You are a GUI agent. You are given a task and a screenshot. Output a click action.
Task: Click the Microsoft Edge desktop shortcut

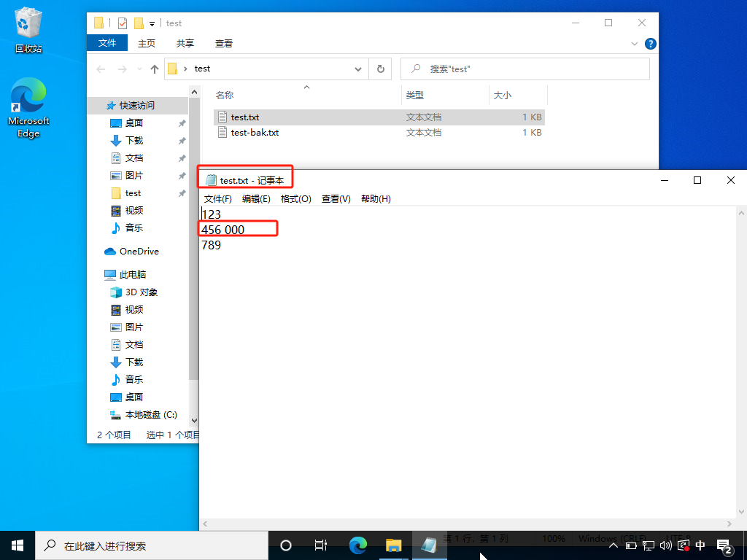[28, 107]
